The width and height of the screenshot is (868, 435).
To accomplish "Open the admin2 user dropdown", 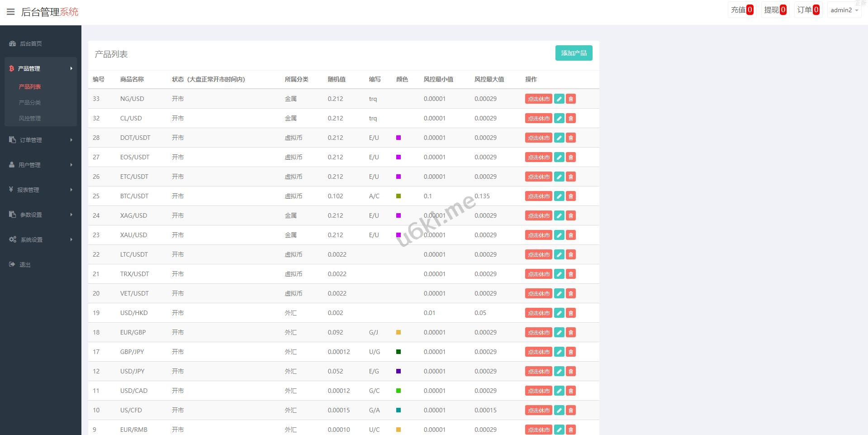I will tap(844, 10).
